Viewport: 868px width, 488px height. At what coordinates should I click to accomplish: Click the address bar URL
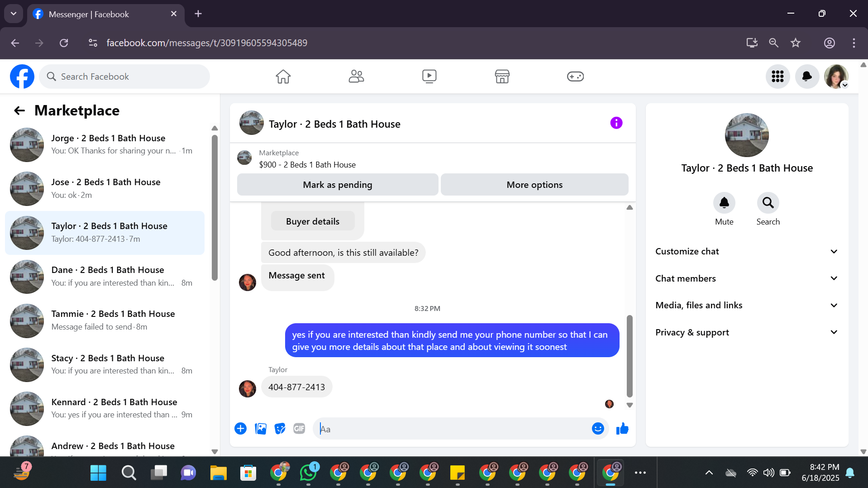[x=207, y=43]
